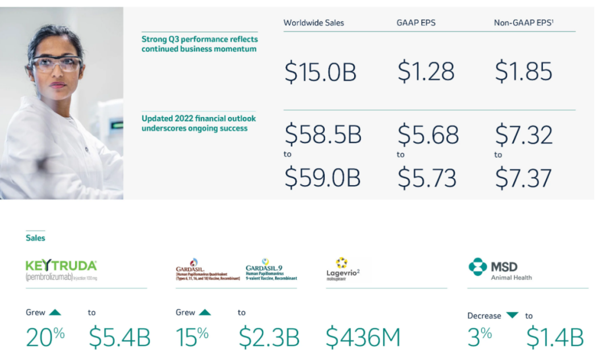Select the $7.32 Non-GAAP outlook value
Viewport: 614px width, 364px height.
[524, 135]
